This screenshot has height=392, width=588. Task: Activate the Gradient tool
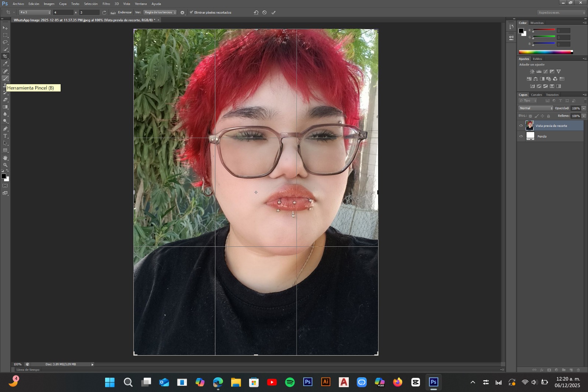pos(5,107)
